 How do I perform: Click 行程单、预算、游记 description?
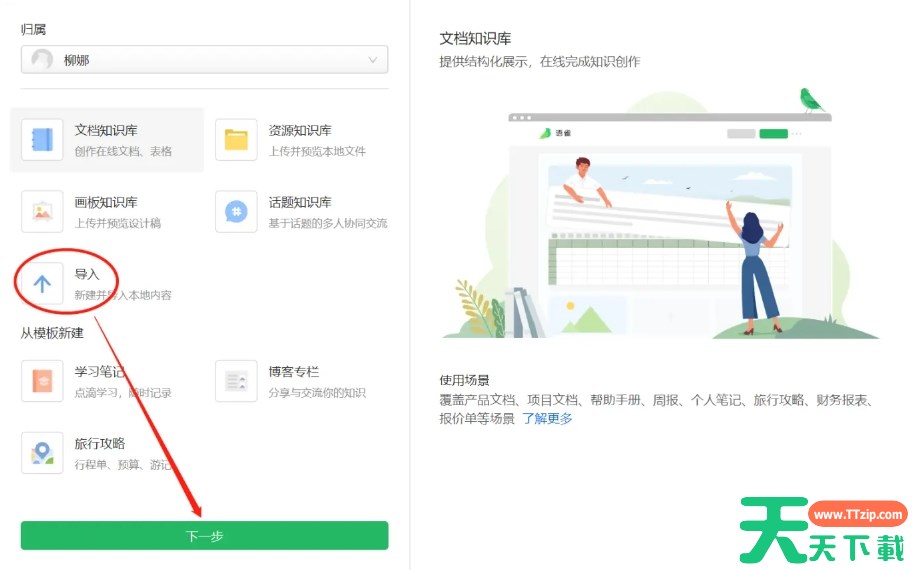(x=123, y=464)
